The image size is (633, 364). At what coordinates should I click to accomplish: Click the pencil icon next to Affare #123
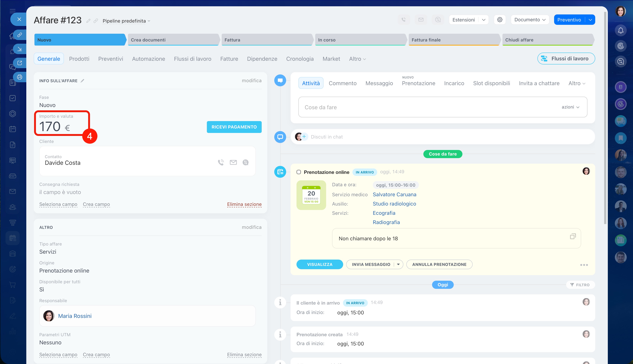88,21
